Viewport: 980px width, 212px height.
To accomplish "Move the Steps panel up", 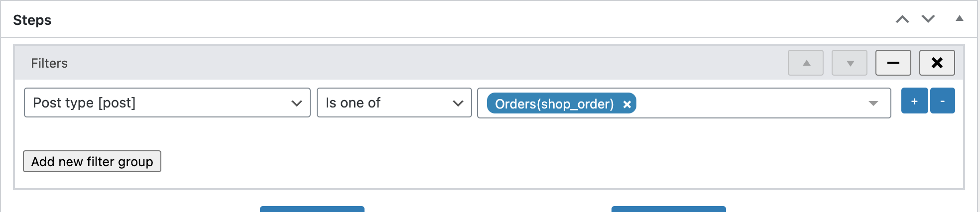I will click(x=902, y=19).
